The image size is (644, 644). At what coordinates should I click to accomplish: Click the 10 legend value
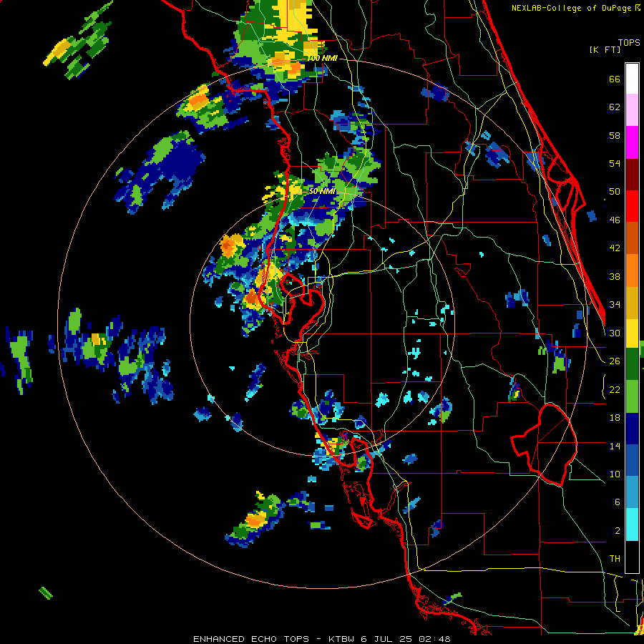[x=615, y=474]
